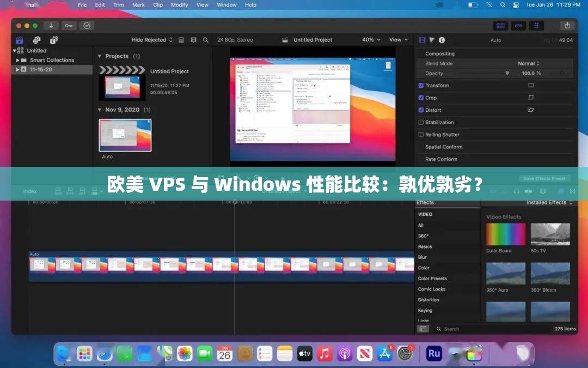Activate Distort onscreen control icon
The height and width of the screenshot is (368, 588).
pos(531,110)
